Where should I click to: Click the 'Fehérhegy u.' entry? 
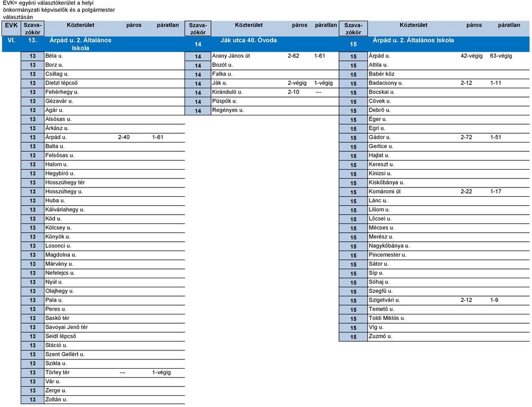[62, 92]
